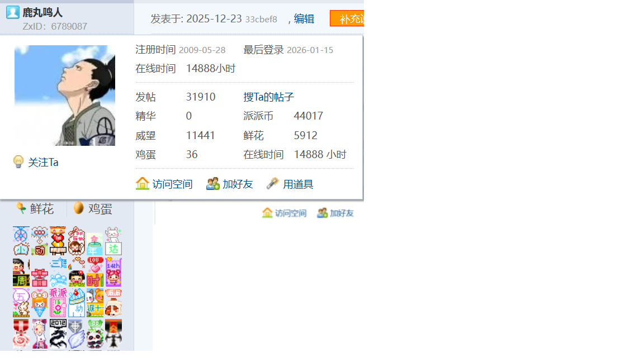
Task: Click the white angel wing badge
Action: 77,334
